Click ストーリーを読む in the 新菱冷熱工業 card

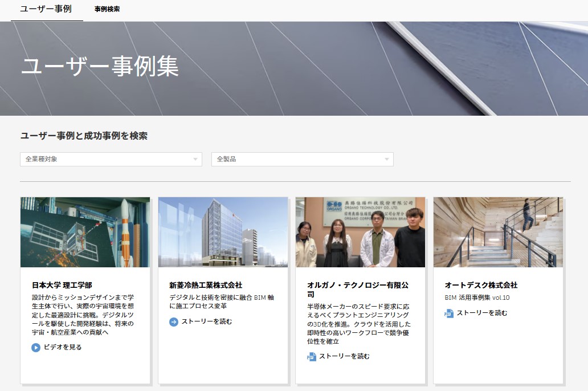tap(207, 321)
